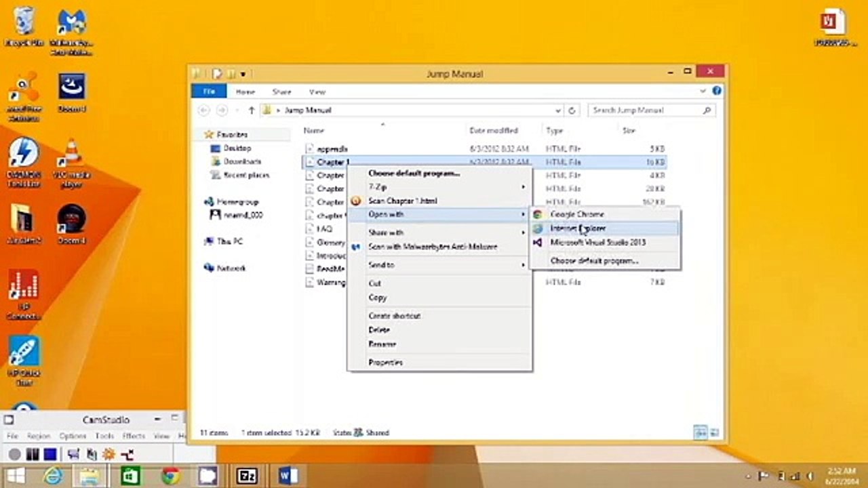Open the Home ribbon tab

point(245,91)
